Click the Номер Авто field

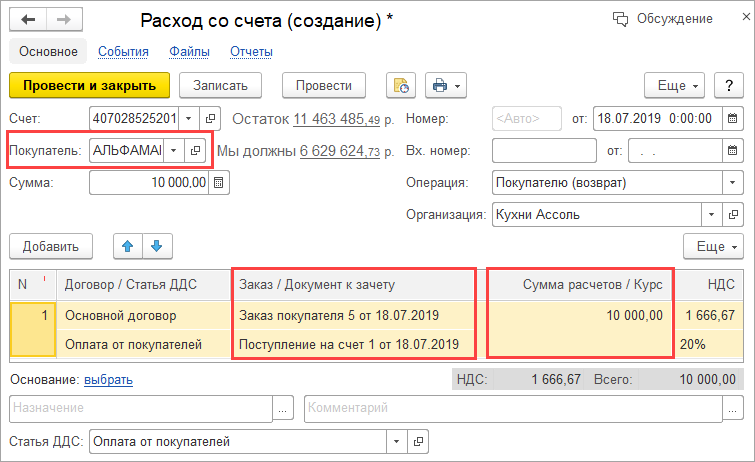[x=527, y=118]
